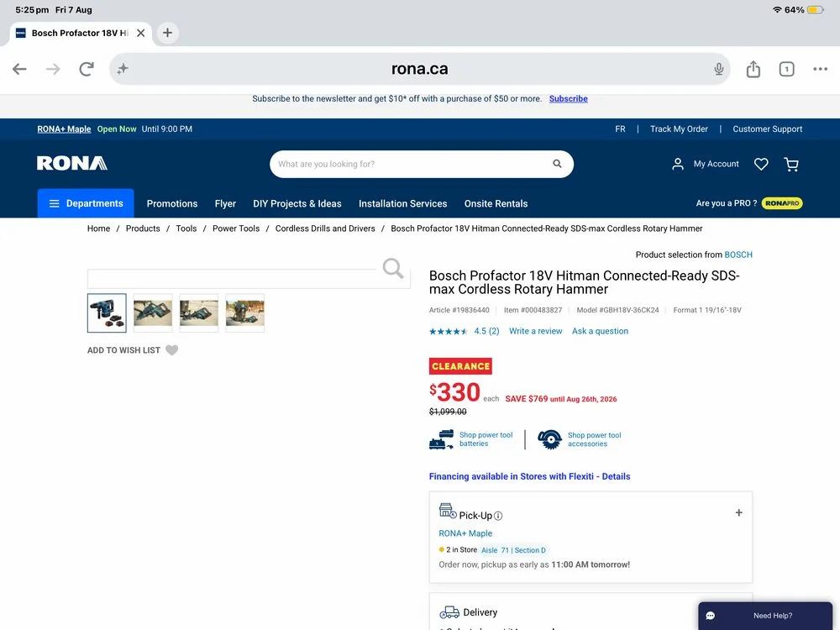Reload the rona.ca page

87,69
